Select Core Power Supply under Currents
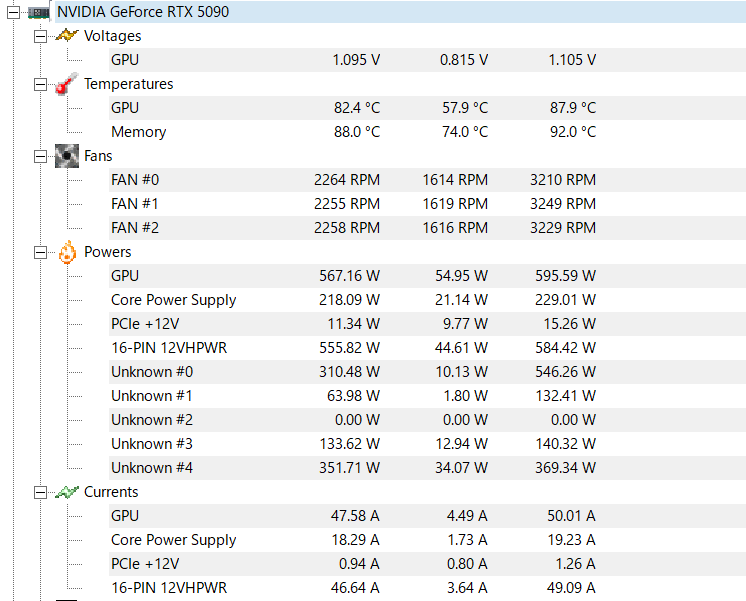746x601 pixels. (427, 540)
